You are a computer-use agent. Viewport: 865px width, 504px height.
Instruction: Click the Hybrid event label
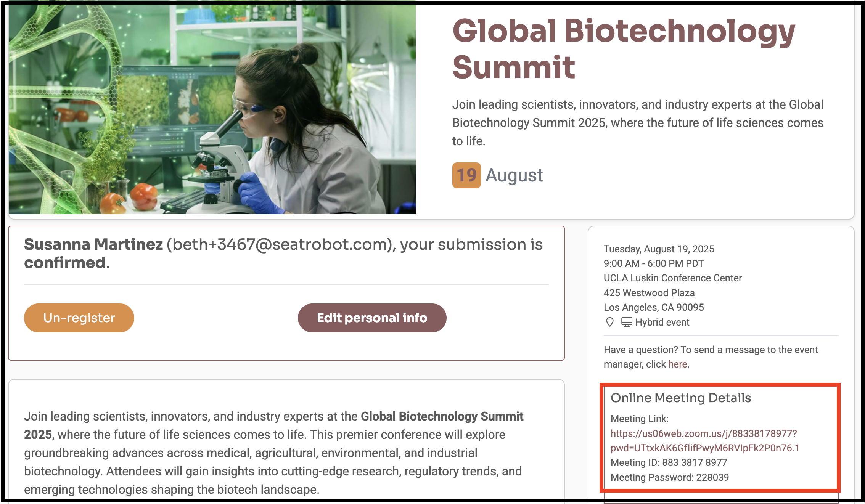662,322
